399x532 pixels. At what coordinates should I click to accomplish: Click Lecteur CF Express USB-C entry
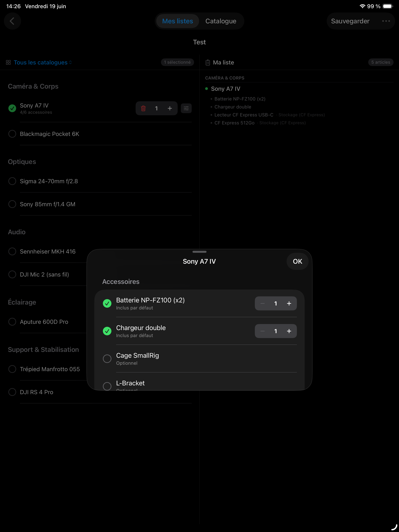[x=244, y=115]
